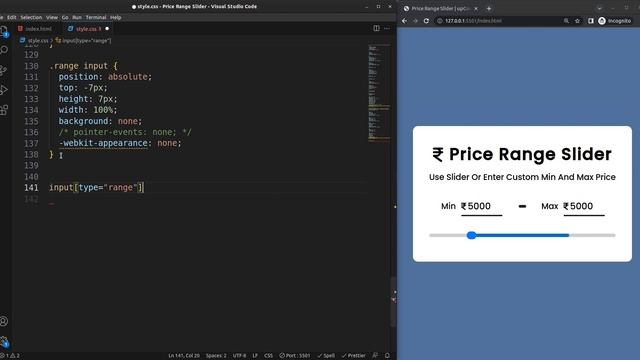Select the CSS language mode

coord(268,356)
